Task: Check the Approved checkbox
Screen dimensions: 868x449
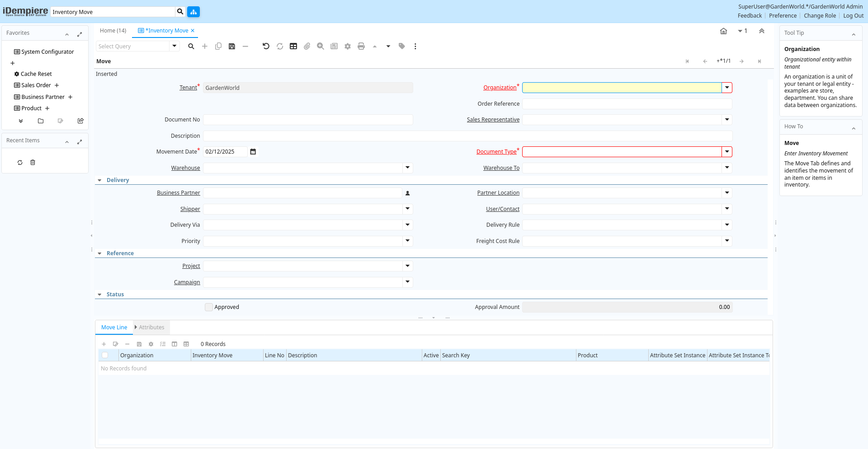Action: 209,307
